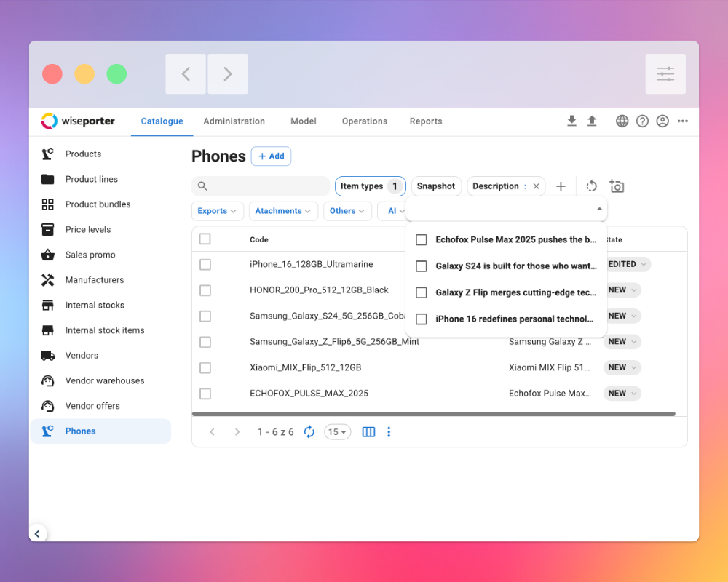Open the Item types filter chip

371,186
